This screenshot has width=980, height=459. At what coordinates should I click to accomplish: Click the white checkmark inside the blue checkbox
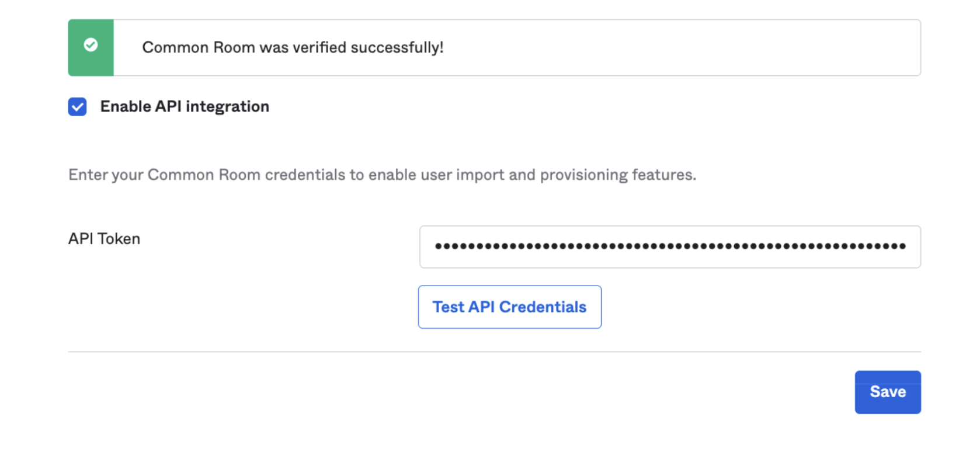(77, 107)
